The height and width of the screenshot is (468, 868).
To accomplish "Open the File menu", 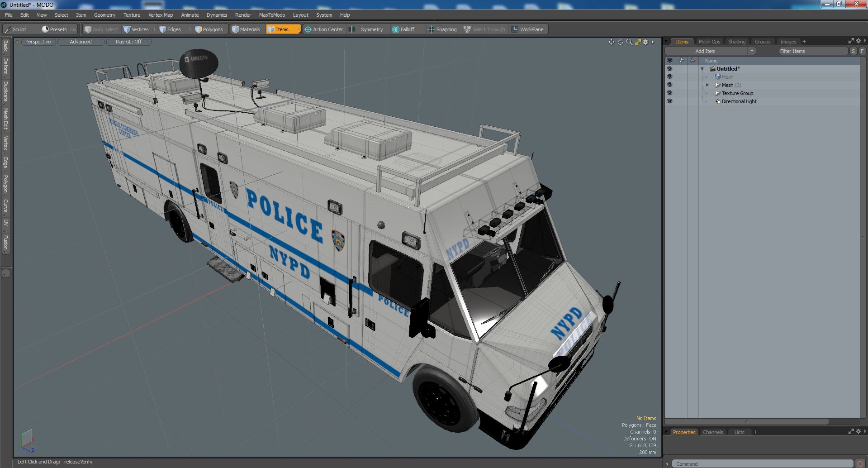I will [9, 15].
